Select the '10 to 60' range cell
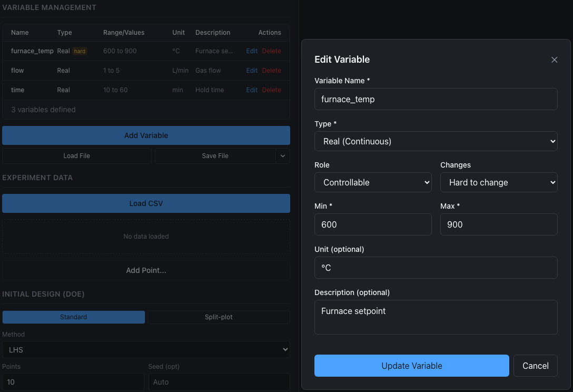 coord(115,90)
